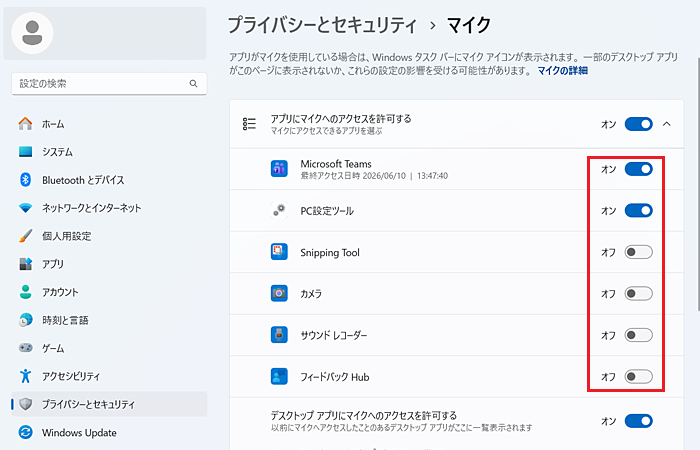Viewport: 700px width, 450px height.
Task: Click the vertical scrollbar on right edge
Action: click(x=698, y=183)
